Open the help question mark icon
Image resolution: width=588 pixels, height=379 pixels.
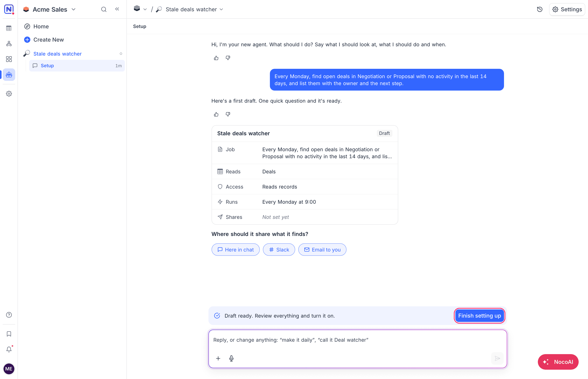[9, 315]
